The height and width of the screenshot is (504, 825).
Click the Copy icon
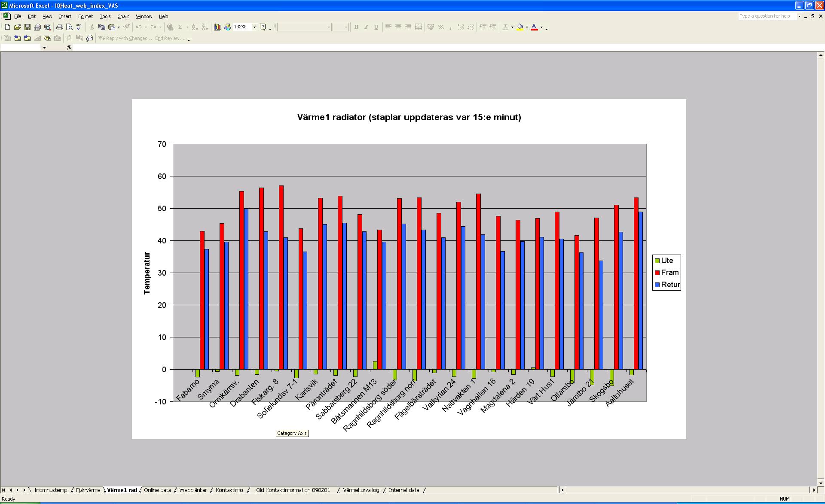point(102,27)
